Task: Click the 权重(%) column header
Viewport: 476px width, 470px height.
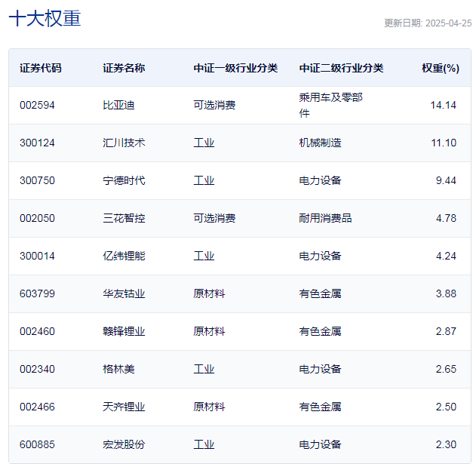Action: [440, 68]
